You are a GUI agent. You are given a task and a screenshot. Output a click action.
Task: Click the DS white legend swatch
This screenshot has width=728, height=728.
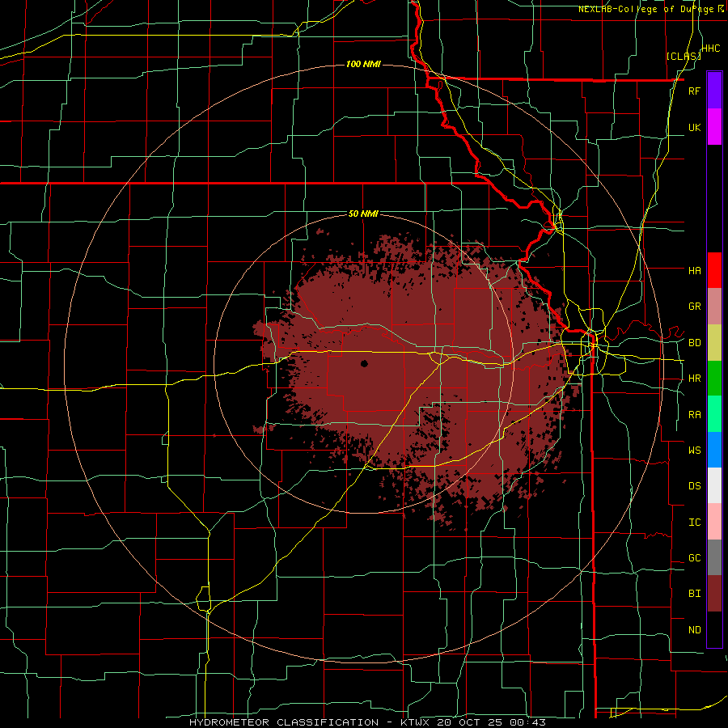[x=714, y=485]
